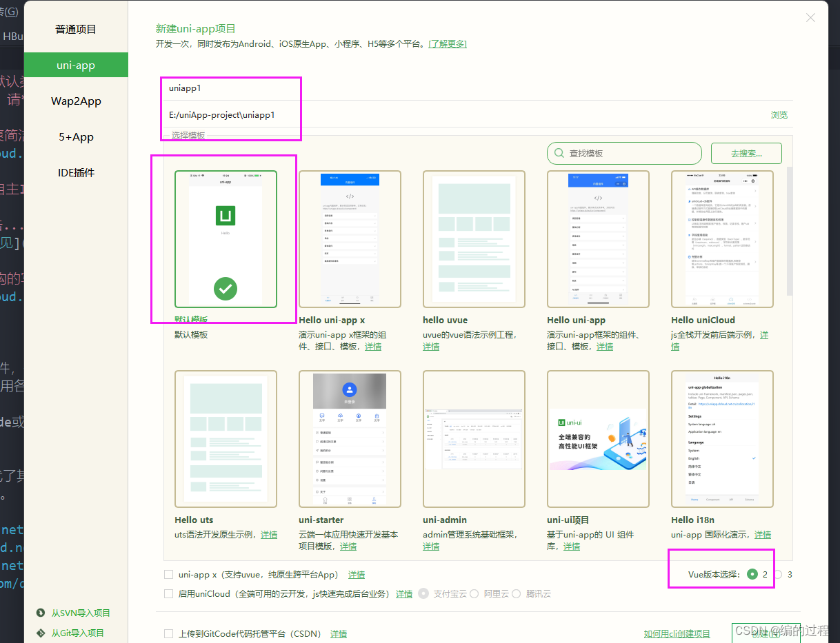Image resolution: width=840 pixels, height=643 pixels.
Task: Click the 浏览 browse link
Action: pos(779,115)
